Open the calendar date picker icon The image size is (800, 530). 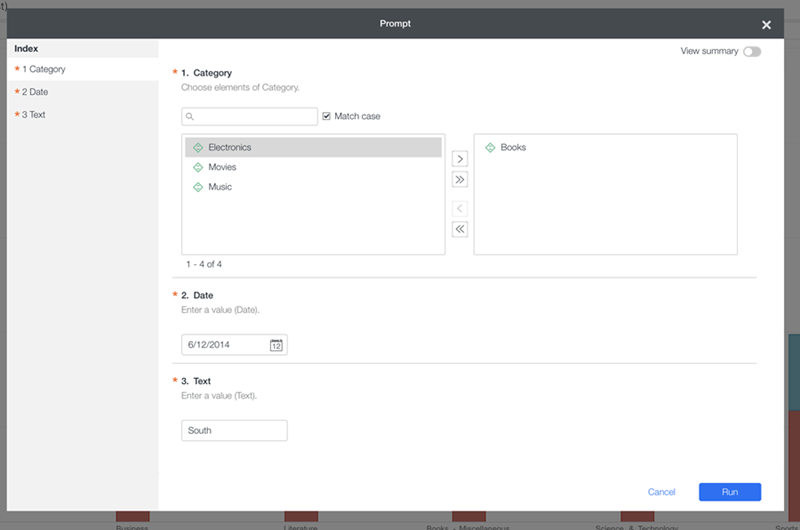tap(276, 345)
